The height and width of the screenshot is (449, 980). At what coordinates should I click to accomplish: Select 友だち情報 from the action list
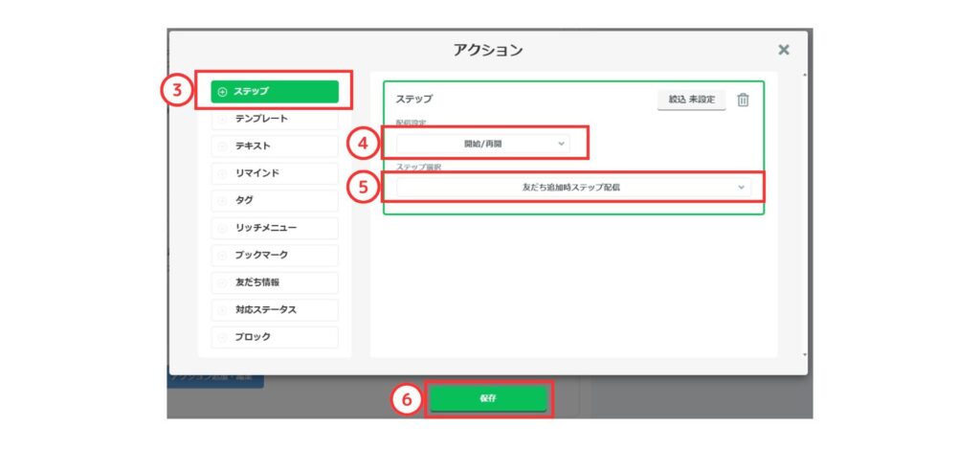[x=274, y=282]
